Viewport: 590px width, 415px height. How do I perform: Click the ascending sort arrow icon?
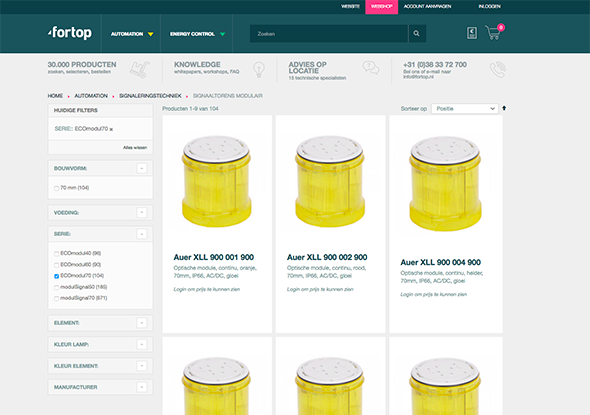click(504, 108)
